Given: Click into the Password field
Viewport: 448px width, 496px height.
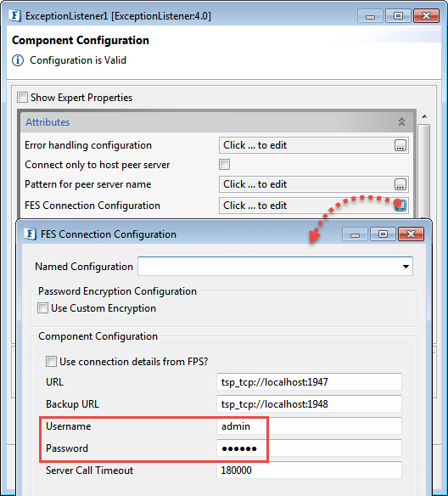Looking at the screenshot, I should [x=309, y=448].
